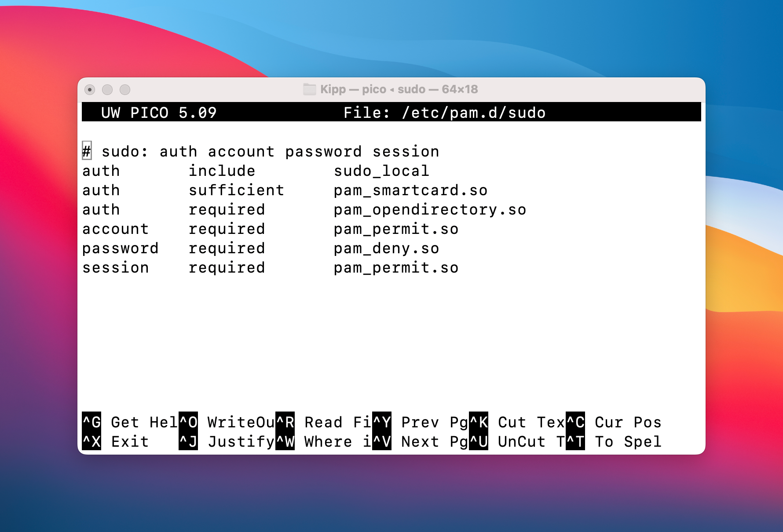Viewport: 783px width, 532px height.
Task: Click the session required pam_permit.so line
Action: tap(270, 267)
